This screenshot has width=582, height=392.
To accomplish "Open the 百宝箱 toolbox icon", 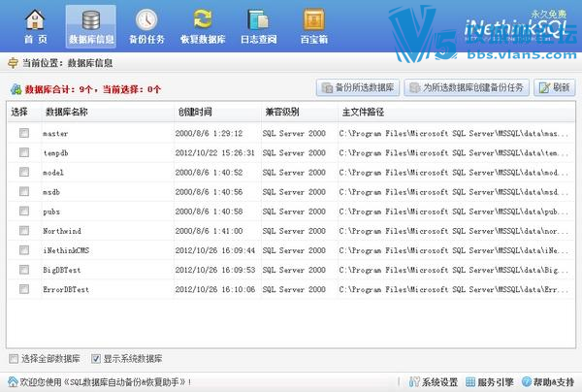I will click(314, 19).
